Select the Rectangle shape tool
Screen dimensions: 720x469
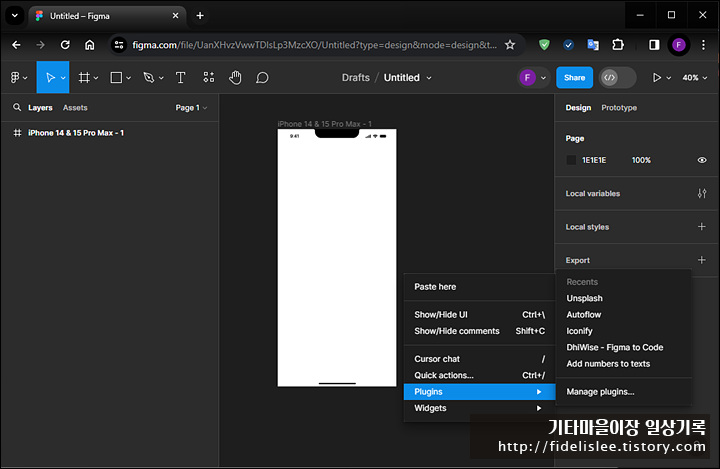pyautogui.click(x=116, y=78)
